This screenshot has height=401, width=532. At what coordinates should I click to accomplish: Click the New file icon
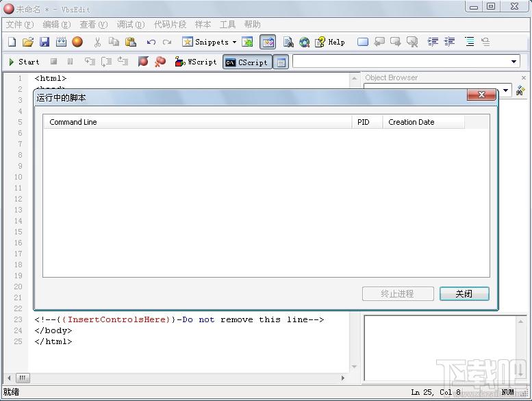pos(12,42)
